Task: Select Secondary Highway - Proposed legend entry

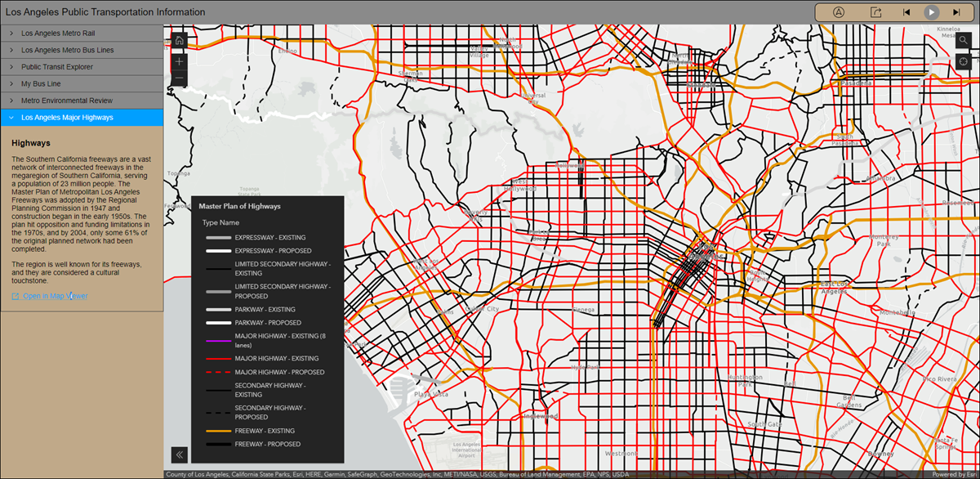Action: (x=269, y=412)
